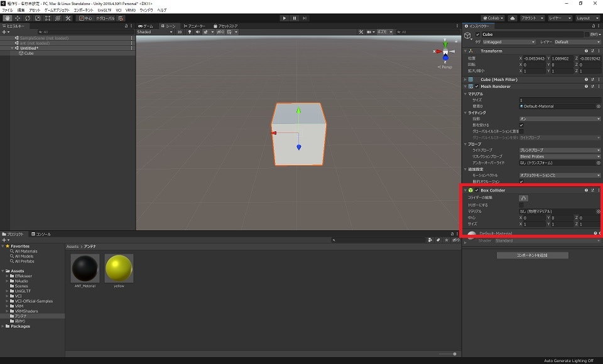Toggle 影を受ける receive shadows checkbox

coord(521,125)
